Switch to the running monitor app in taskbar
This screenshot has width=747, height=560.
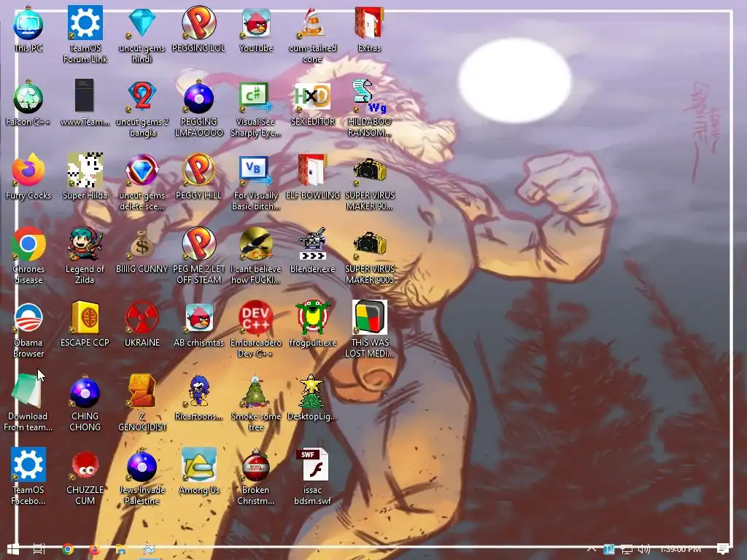pos(149,549)
